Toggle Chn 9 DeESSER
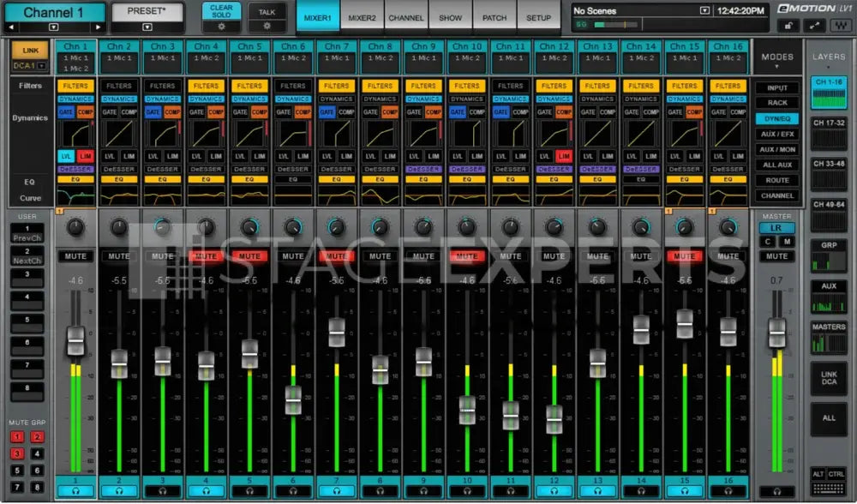The height and width of the screenshot is (504, 857). 423,170
